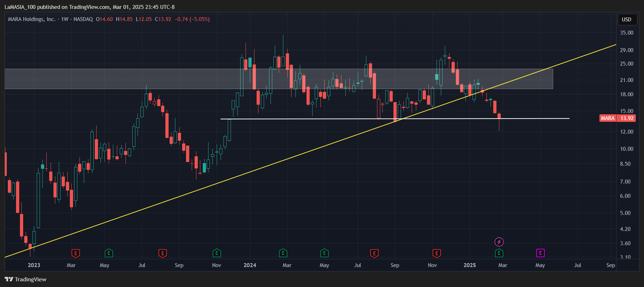This screenshot has width=644, height=287.
Task: Click the 15.00 price scale label
Action: (x=627, y=111)
